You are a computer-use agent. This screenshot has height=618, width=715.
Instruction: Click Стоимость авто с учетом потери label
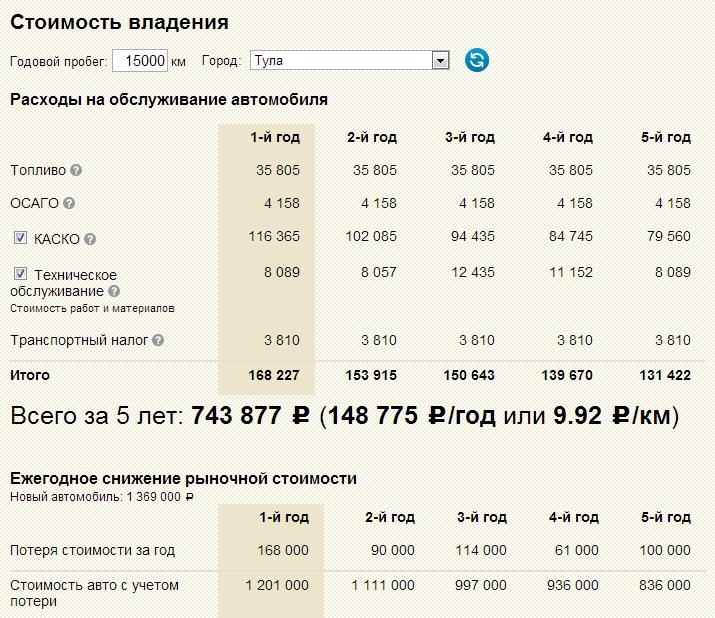coord(94,593)
